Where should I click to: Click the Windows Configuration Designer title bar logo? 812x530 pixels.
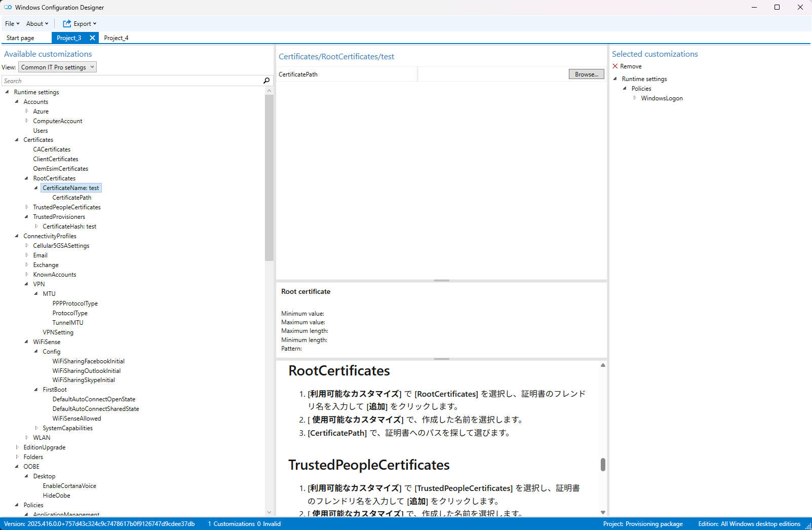pos(7,7)
